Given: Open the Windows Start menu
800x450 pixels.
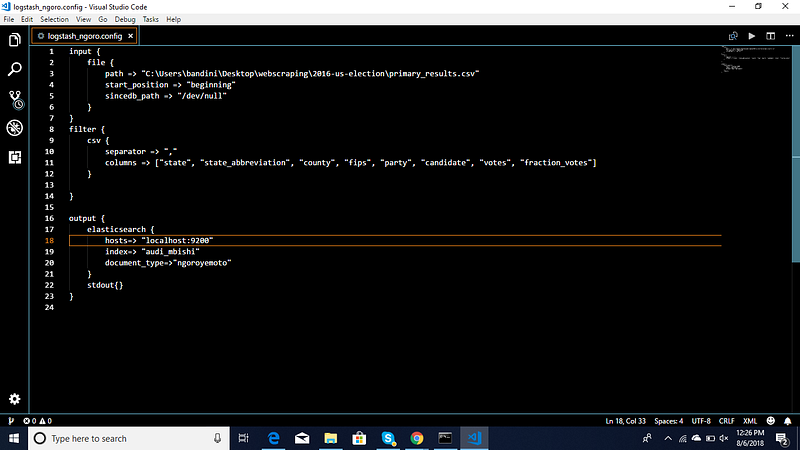Looking at the screenshot, I should [14, 438].
